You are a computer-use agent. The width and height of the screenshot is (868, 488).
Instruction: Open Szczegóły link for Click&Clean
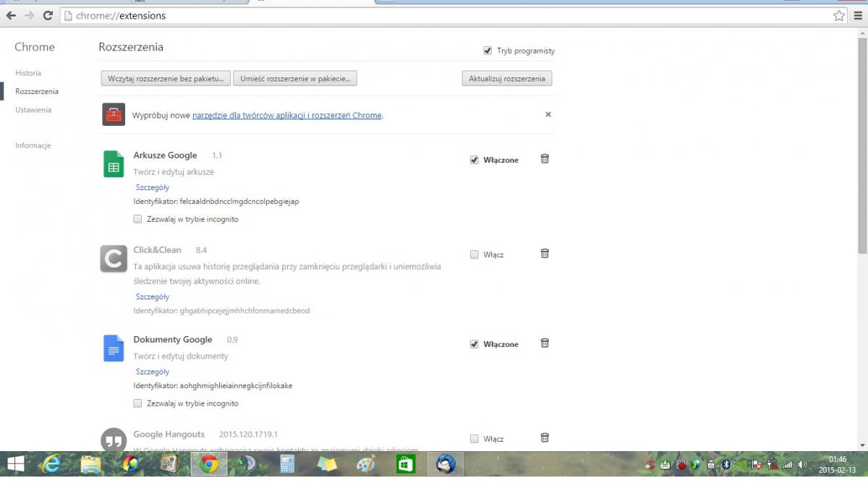(x=153, y=296)
